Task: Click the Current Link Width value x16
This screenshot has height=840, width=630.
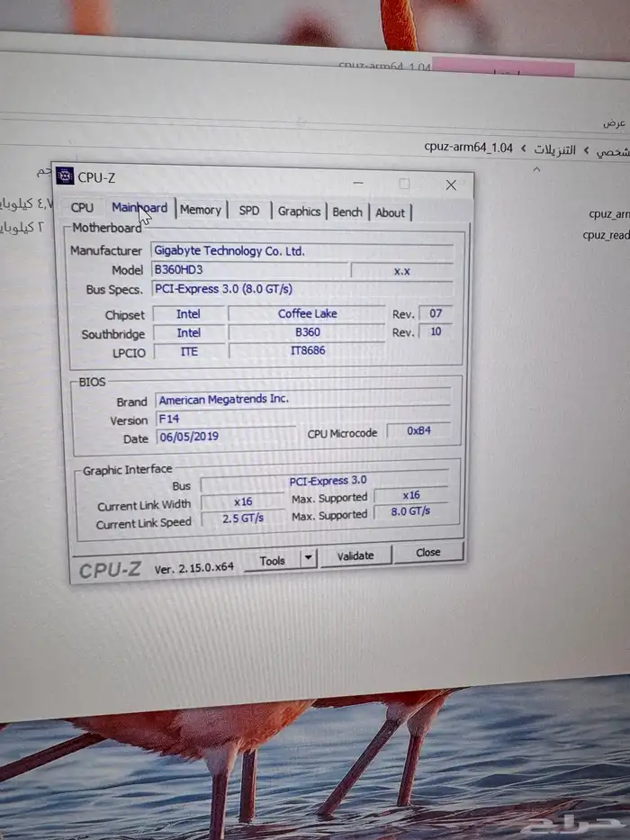Action: pos(243,501)
